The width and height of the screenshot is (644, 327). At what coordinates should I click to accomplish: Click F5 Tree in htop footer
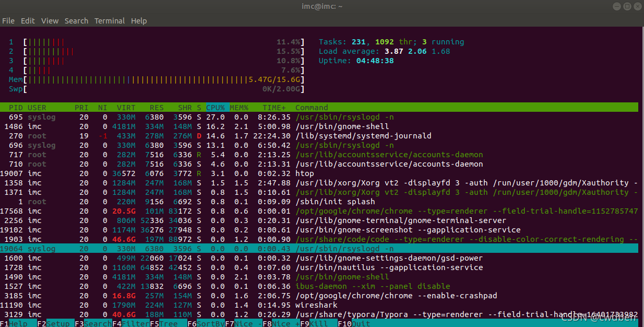(x=169, y=323)
